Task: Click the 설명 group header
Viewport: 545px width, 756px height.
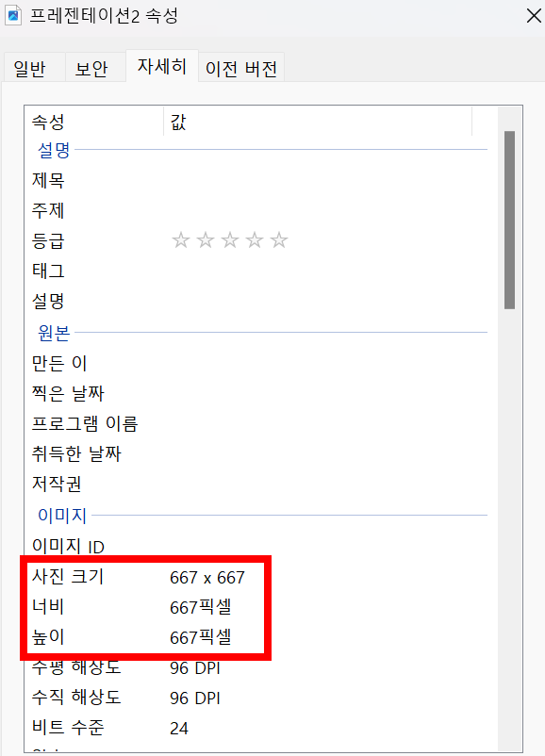Action: [x=54, y=150]
